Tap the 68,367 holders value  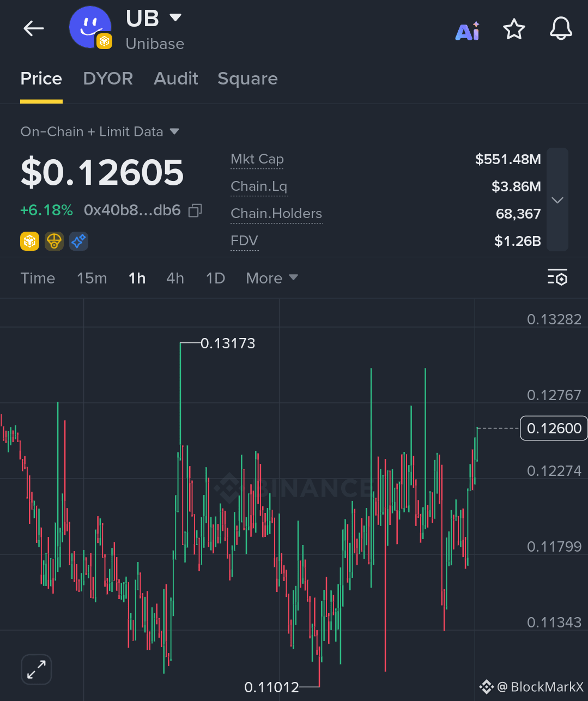point(518,214)
